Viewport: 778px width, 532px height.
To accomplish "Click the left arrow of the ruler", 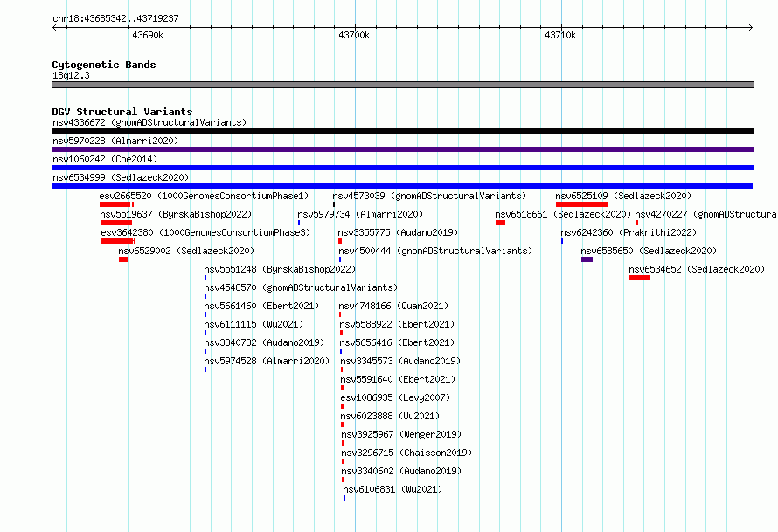I will pyautogui.click(x=54, y=27).
